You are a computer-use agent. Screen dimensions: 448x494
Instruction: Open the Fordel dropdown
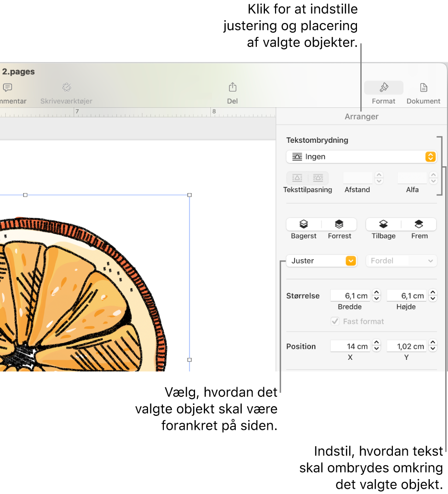tap(402, 261)
